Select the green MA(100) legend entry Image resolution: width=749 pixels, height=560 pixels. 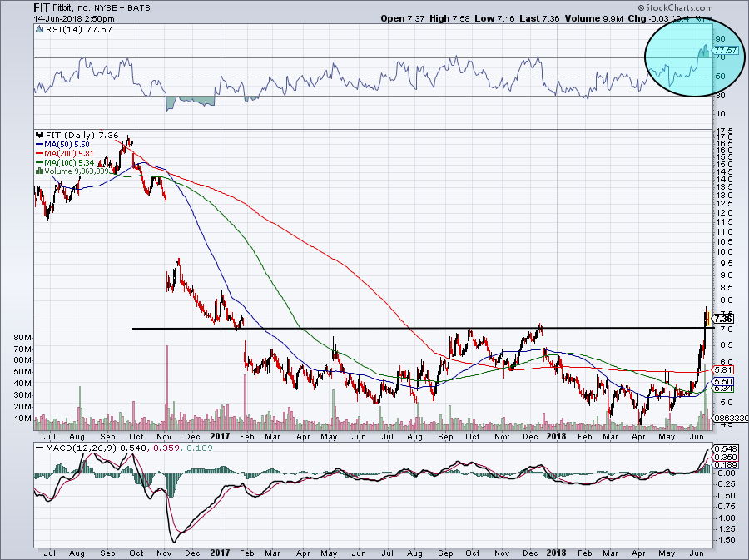(68, 162)
